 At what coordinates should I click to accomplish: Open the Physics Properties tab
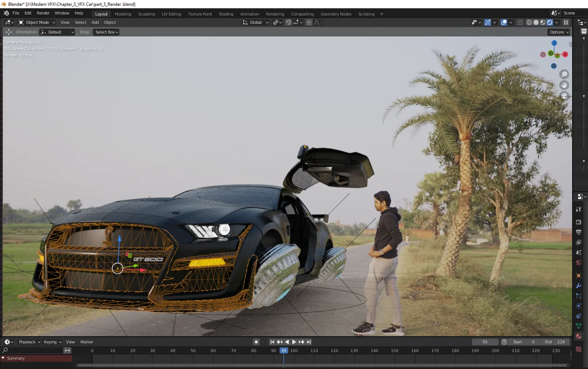coord(578,306)
